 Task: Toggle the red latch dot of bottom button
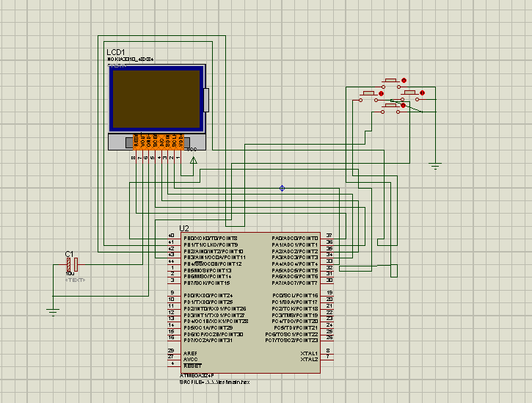(403, 106)
